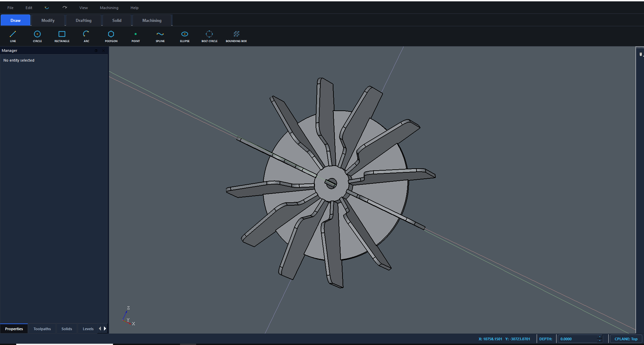This screenshot has width=644, height=345.
Task: Click the Undo arrow icon
Action: (x=47, y=8)
